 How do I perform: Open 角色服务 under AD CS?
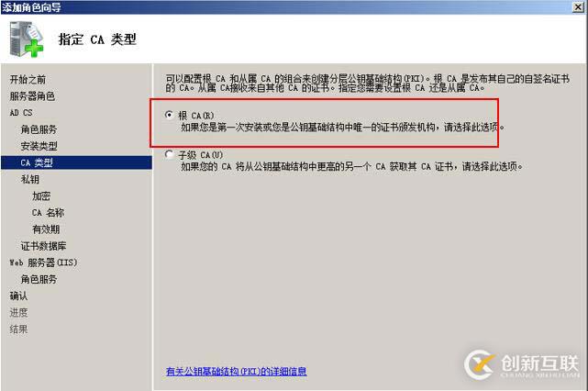pos(39,129)
